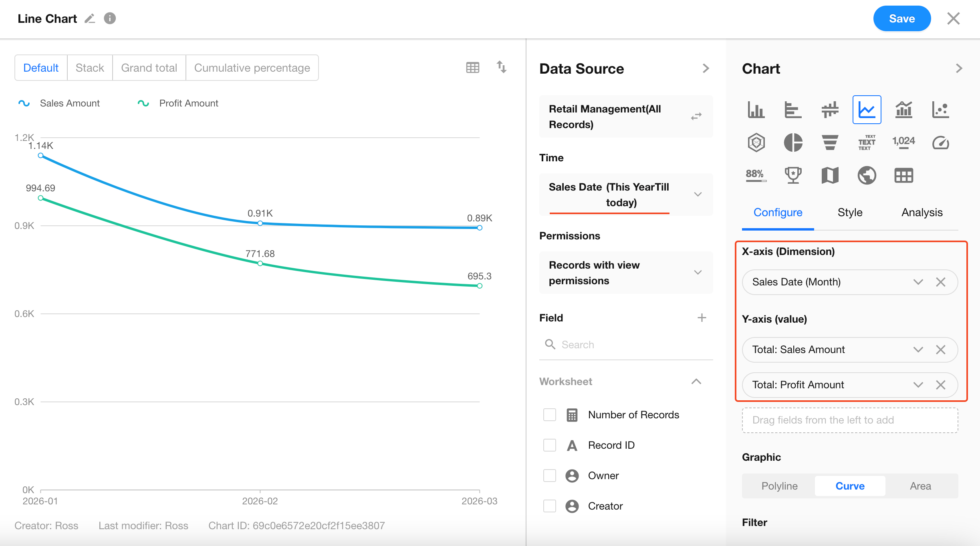Select the pie chart type icon
This screenshot has width=980, height=546.
point(793,143)
